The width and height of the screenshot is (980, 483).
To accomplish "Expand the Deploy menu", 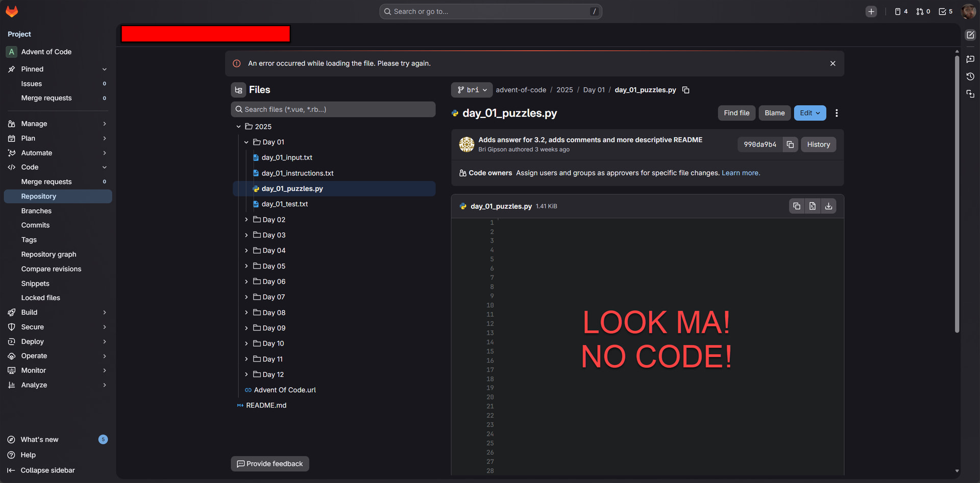I will click(x=57, y=342).
